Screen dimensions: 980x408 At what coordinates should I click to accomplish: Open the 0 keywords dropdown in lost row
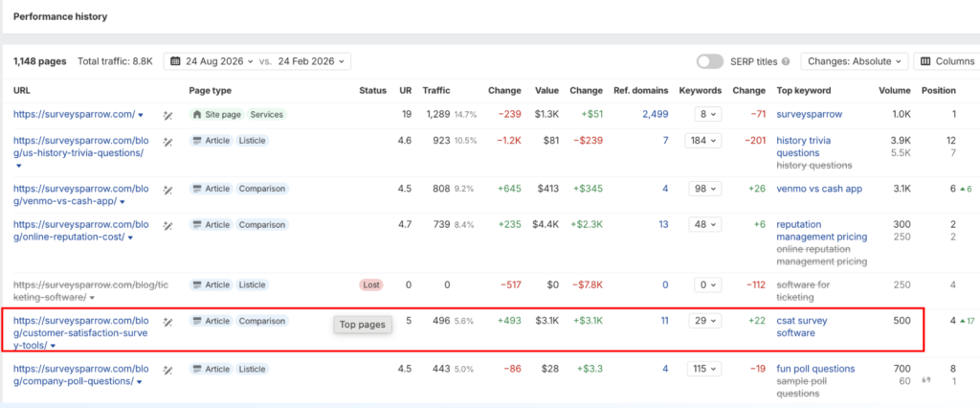[708, 284]
